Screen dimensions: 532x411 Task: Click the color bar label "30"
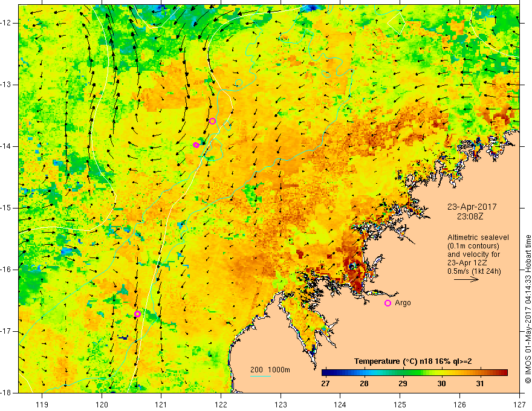click(x=441, y=384)
